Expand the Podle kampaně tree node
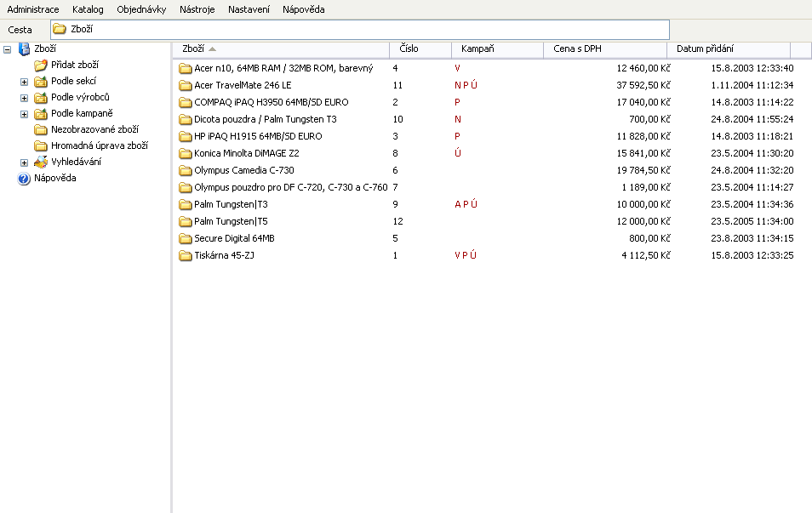The height and width of the screenshot is (513, 812). click(24, 114)
